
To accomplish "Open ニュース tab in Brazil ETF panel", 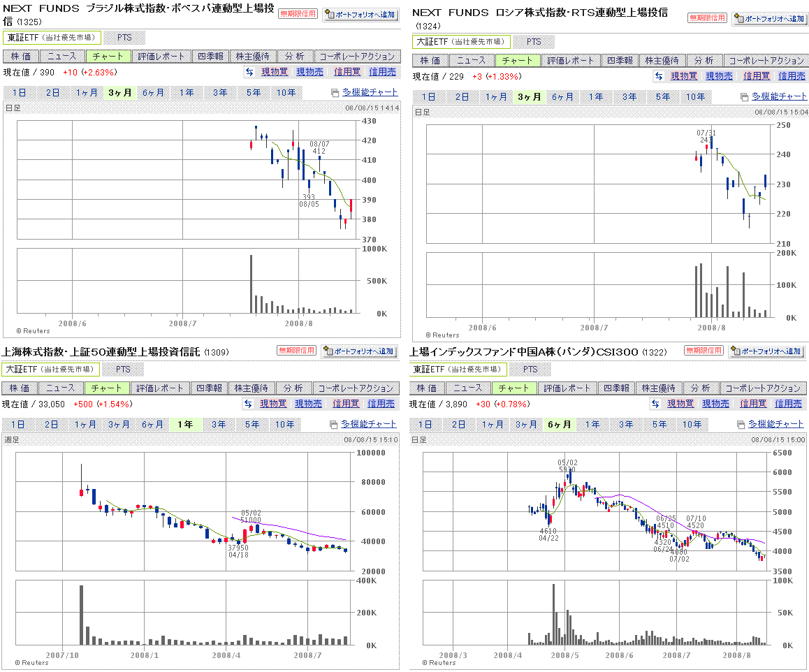I will click(x=62, y=56).
